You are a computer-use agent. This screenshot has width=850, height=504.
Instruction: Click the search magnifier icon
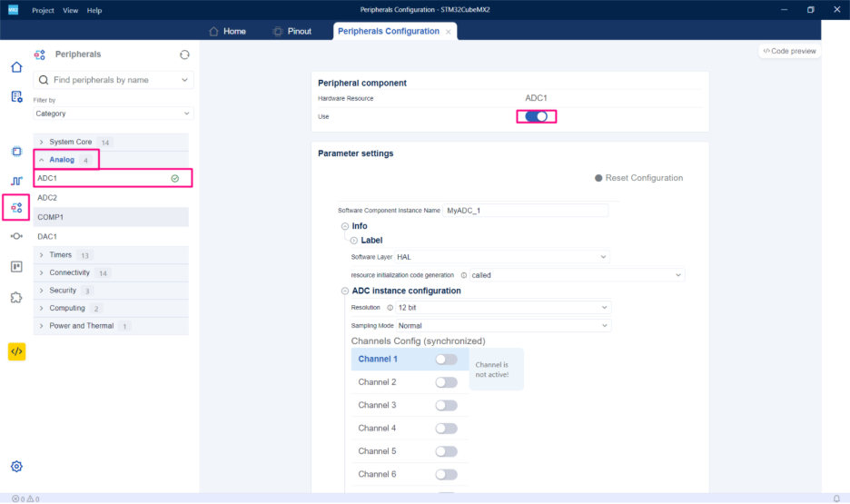tap(44, 80)
